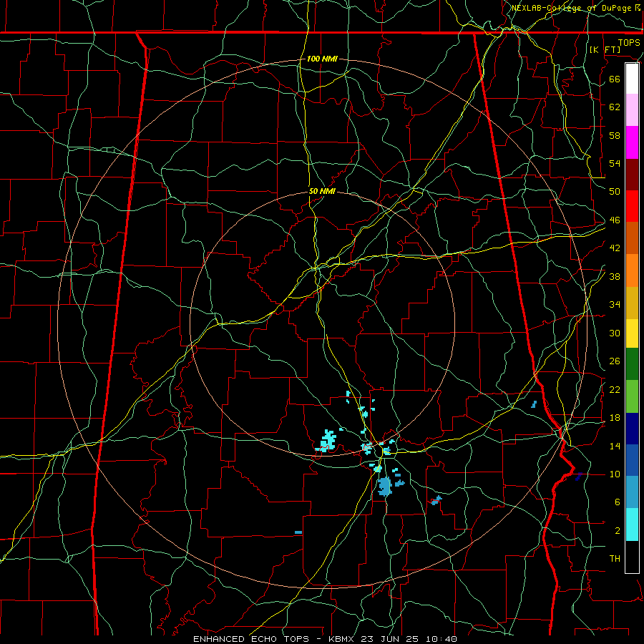Viewport: 644px width, 644px height.
Task: Click the '10:40' timestamp in caption
Action: [x=440, y=639]
